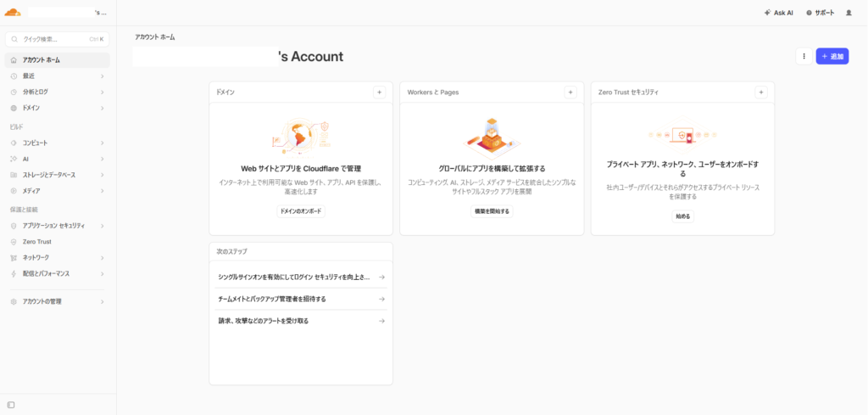Click the Cloudflare logo icon
868x415 pixels.
pyautogui.click(x=13, y=13)
